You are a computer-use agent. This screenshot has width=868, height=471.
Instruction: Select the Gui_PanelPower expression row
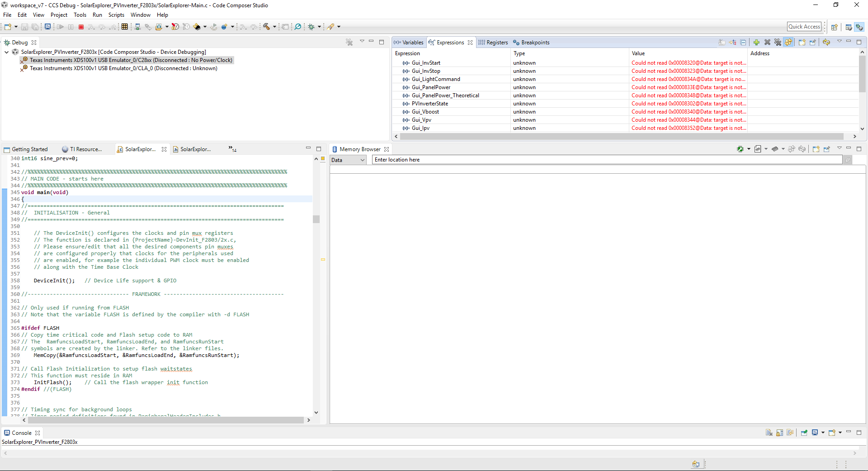tap(431, 87)
